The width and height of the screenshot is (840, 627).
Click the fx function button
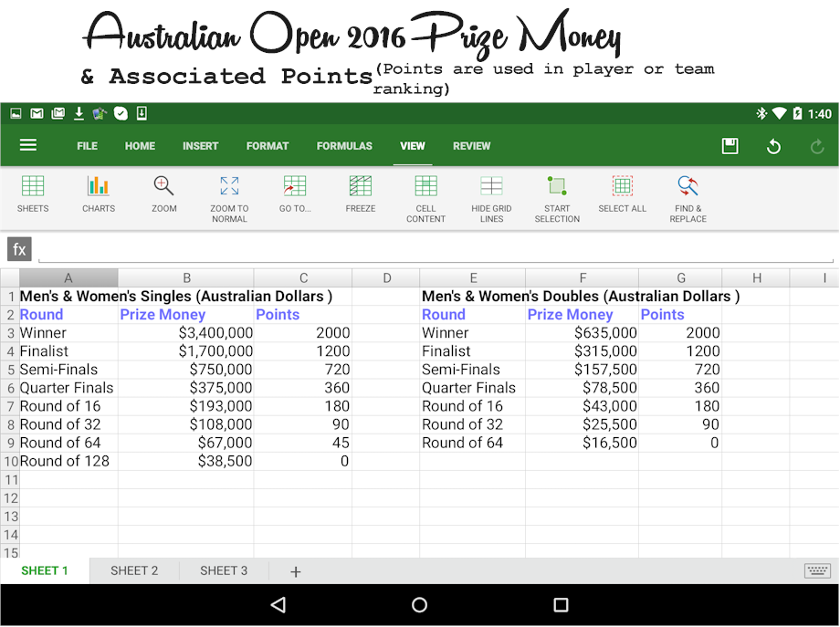point(19,249)
